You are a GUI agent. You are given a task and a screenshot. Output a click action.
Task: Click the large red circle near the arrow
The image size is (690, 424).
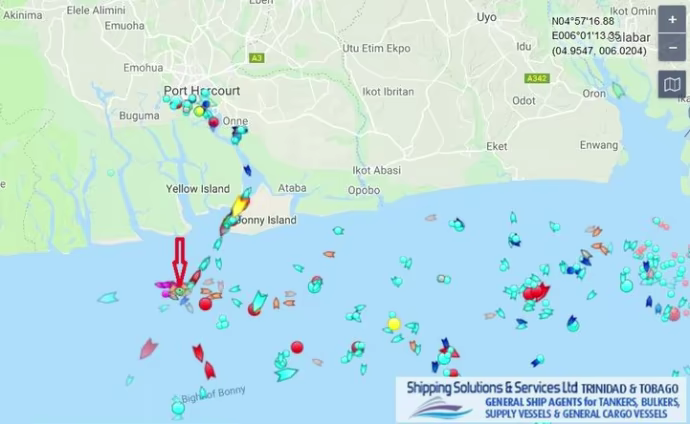(x=205, y=304)
